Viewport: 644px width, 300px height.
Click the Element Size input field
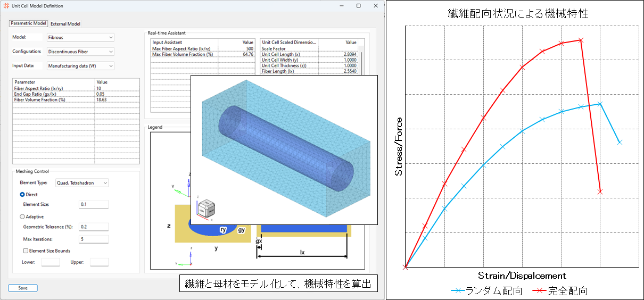(94, 204)
